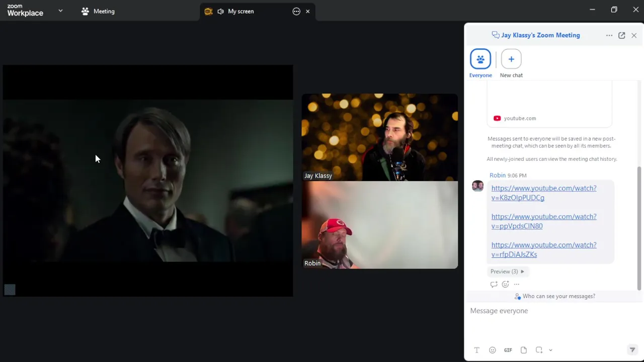This screenshot has width=644, height=362.
Task: Open the Zoom Workplace dropdown arrow
Action: [60, 11]
